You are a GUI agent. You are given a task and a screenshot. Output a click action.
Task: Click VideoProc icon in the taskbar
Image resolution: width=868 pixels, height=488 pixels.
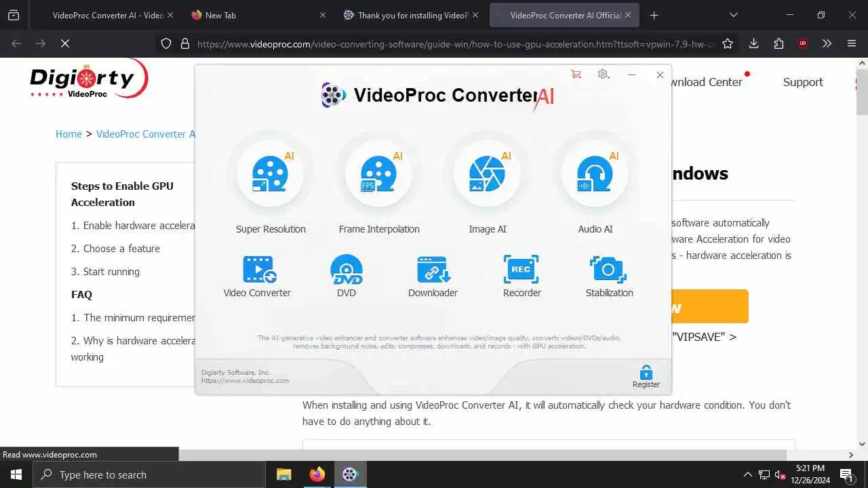pyautogui.click(x=350, y=474)
